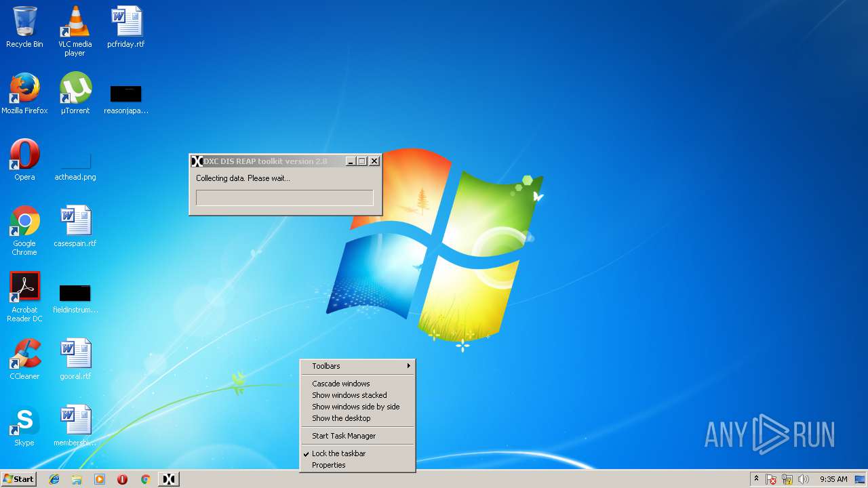Open the Action Center flag icon
Viewport: 868px width, 488px height.
(x=771, y=479)
